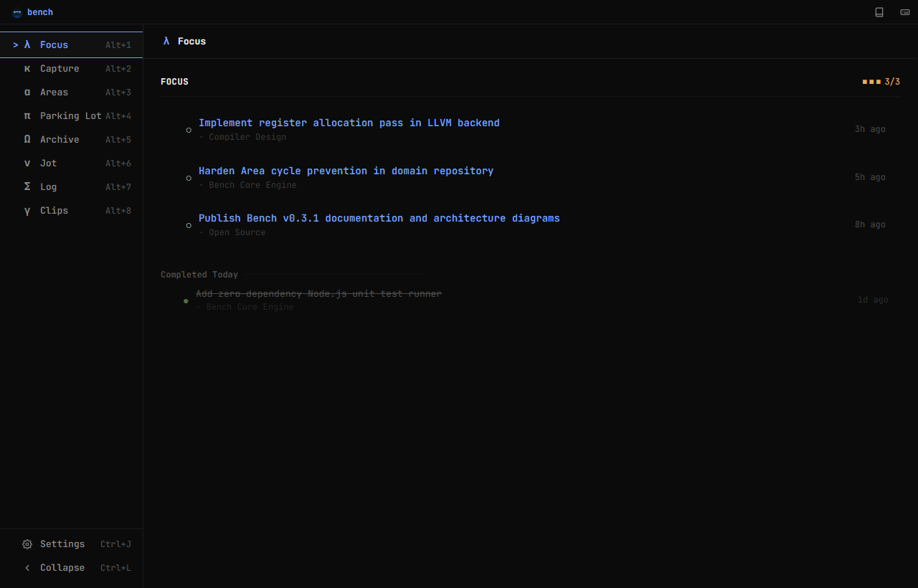Click the bench logo icon
Viewport: 918px width, 588px height.
pyautogui.click(x=17, y=13)
